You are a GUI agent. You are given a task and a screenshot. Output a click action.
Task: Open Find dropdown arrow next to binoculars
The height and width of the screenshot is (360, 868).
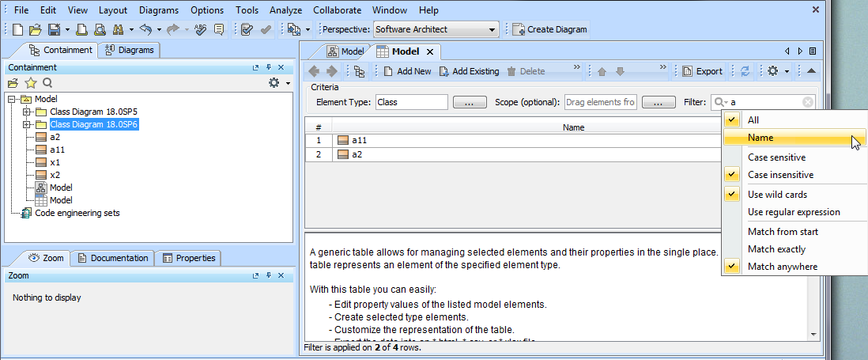(131, 30)
